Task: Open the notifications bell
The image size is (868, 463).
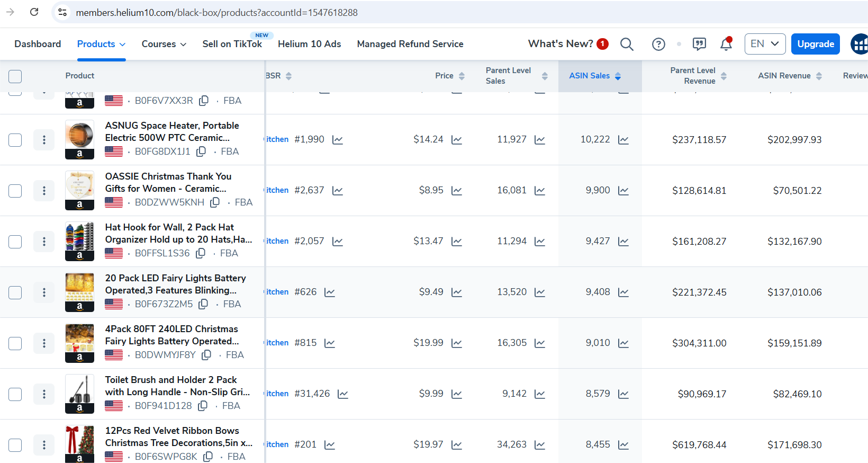Action: 726,44
